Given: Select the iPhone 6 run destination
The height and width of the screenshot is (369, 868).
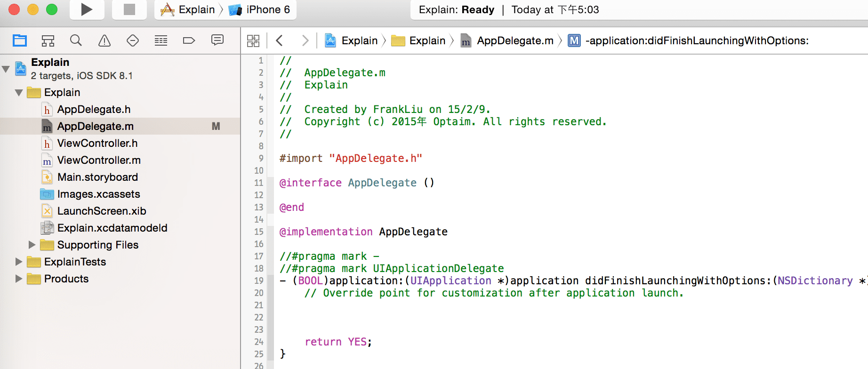Looking at the screenshot, I should [262, 10].
